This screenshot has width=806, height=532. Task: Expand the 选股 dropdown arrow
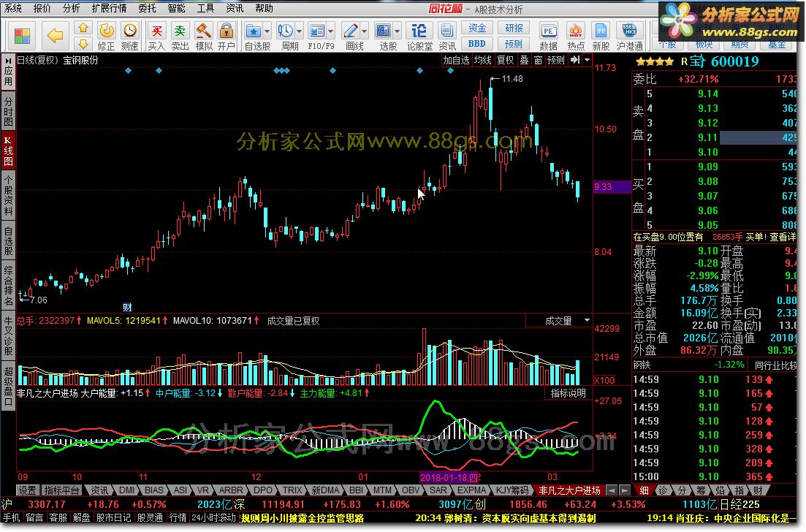[x=397, y=31]
